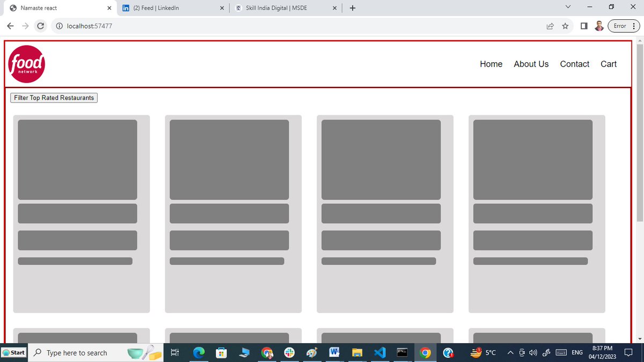Open Task View on taskbar
This screenshot has height=362, width=644.
tap(174, 353)
